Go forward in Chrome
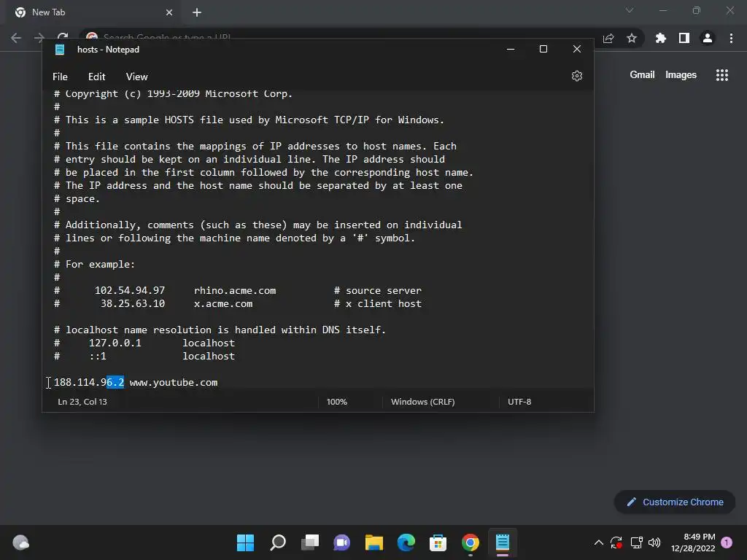The width and height of the screenshot is (747, 560). 39,38
